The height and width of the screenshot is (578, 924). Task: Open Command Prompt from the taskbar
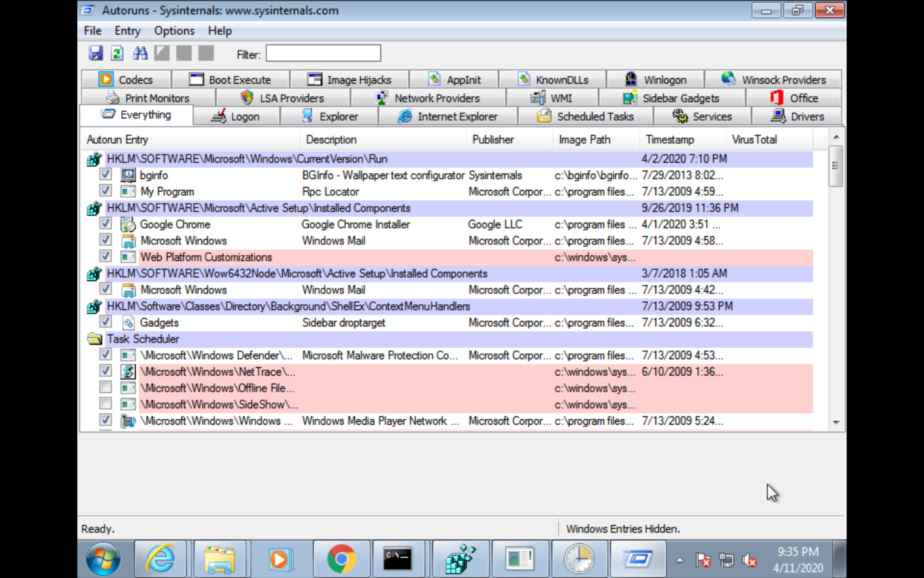click(x=398, y=559)
